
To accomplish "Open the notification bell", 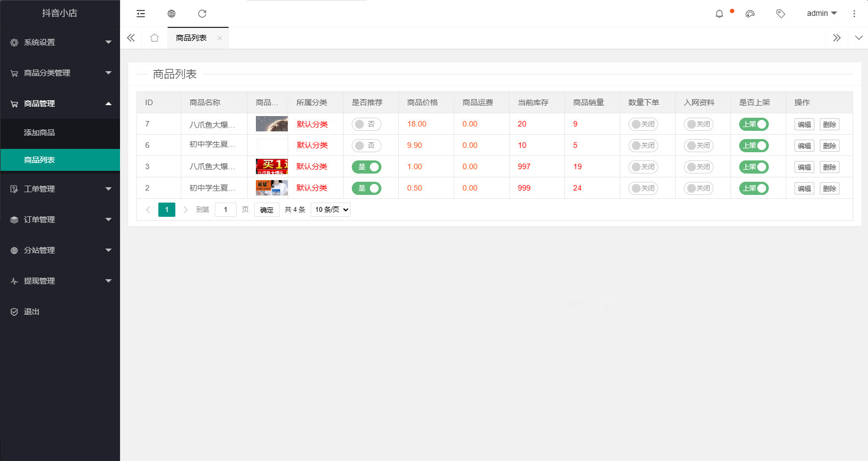I will [x=719, y=14].
